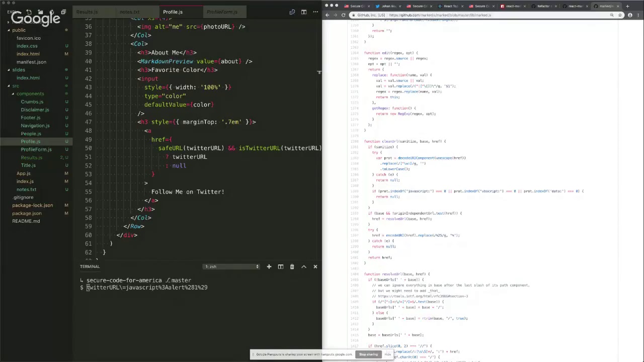
Task: Go back in the Chrome browser
Action: [x=327, y=15]
